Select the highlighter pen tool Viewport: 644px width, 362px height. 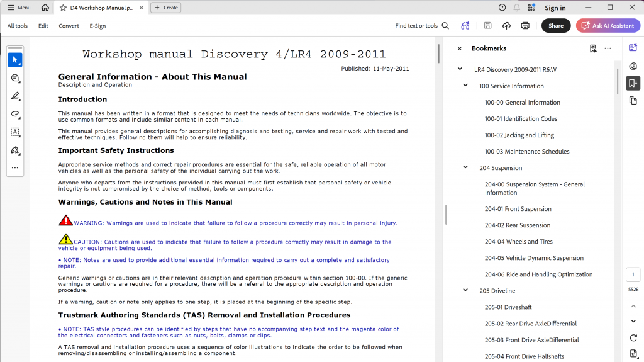[15, 96]
